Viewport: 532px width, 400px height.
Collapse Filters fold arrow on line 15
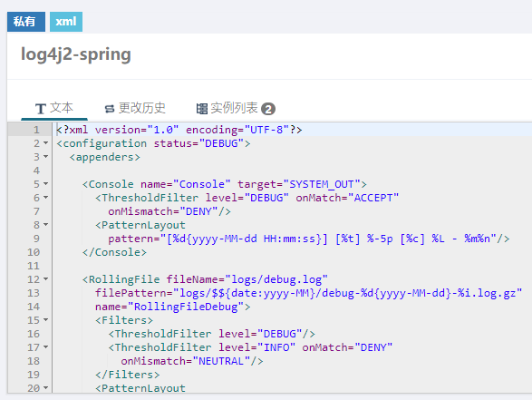click(46, 320)
